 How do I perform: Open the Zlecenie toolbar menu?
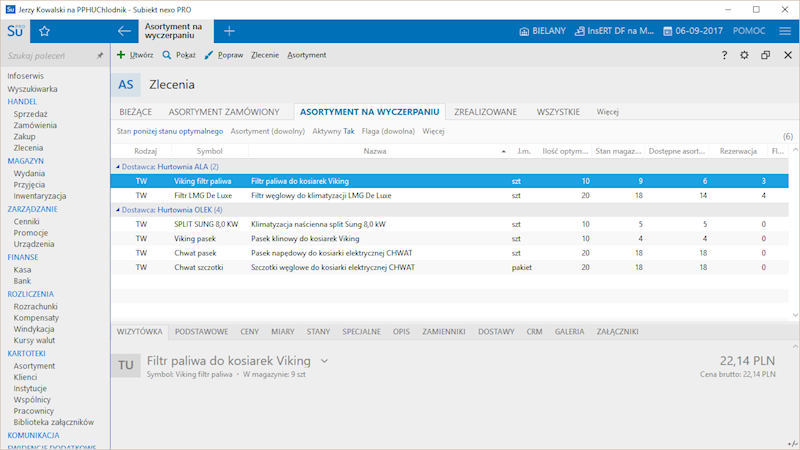[265, 55]
